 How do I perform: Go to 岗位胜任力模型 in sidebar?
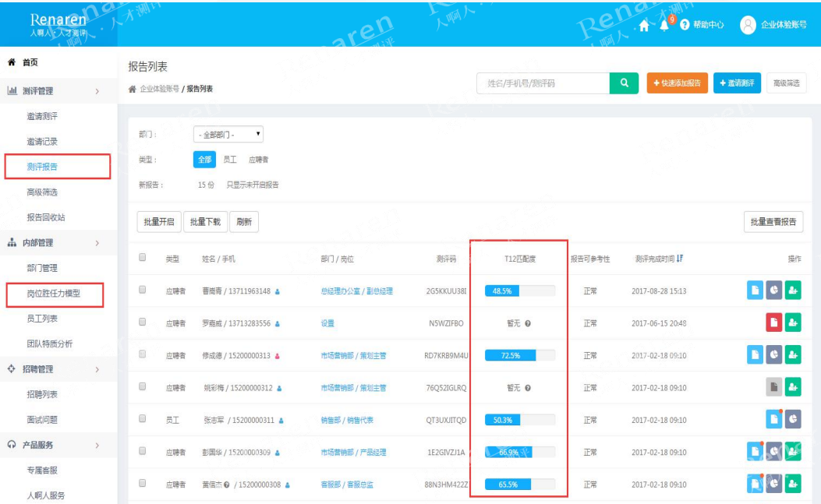point(54,294)
